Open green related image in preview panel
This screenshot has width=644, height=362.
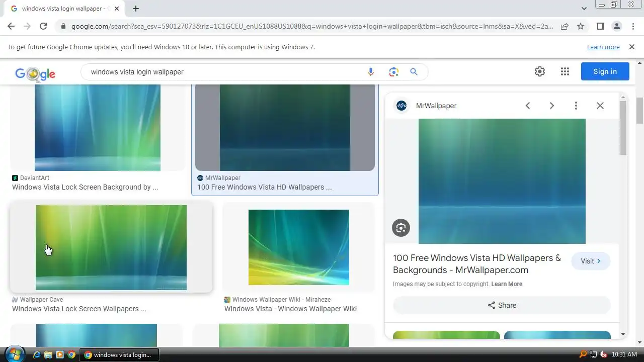pos(446,335)
